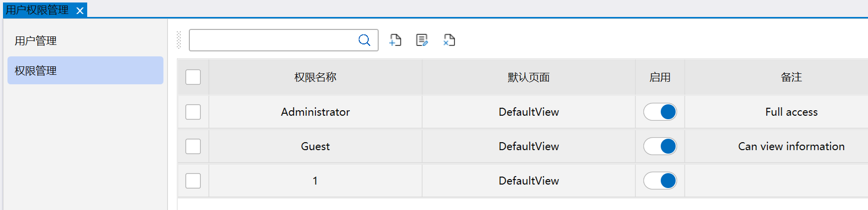Viewport: 868px width, 210px height.
Task: Switch to the 用户权限管理 tab
Action: (37, 10)
